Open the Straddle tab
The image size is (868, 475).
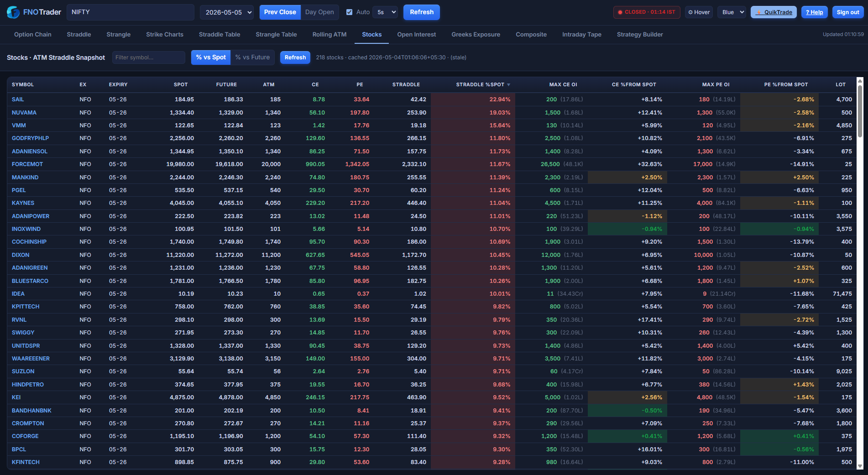click(x=79, y=35)
